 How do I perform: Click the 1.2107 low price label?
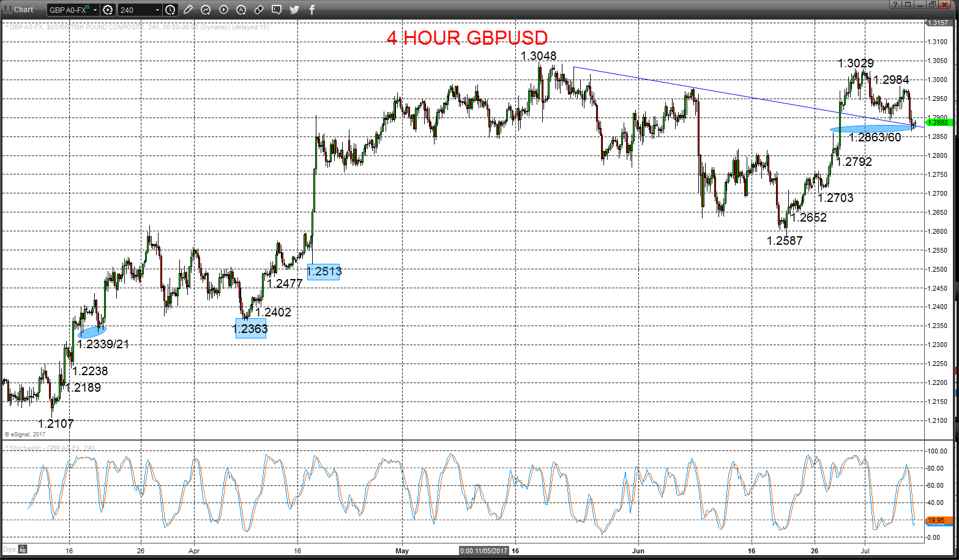pos(56,424)
